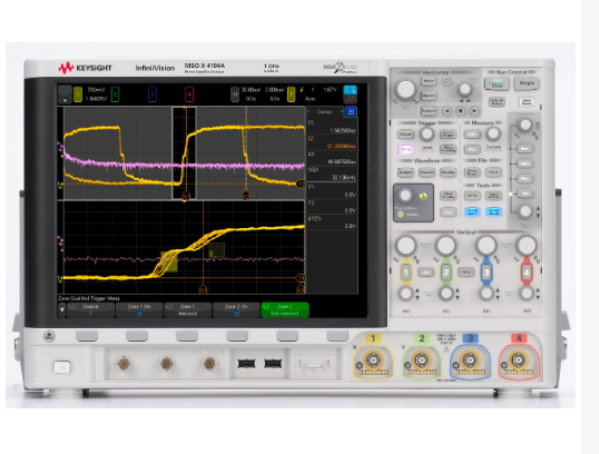Image resolution: width=599 pixels, height=454 pixels.
Task: Push the Display key under Waveform
Action: point(448,173)
